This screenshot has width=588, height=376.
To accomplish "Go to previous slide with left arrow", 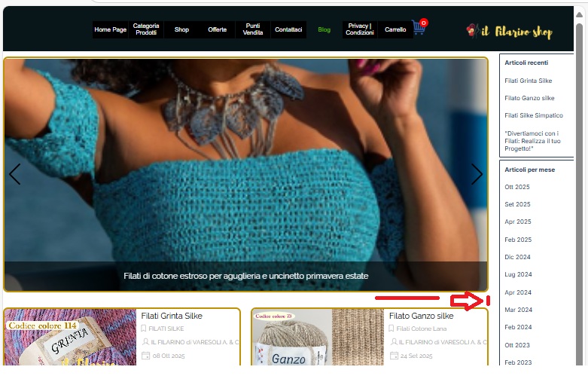I will tap(14, 175).
